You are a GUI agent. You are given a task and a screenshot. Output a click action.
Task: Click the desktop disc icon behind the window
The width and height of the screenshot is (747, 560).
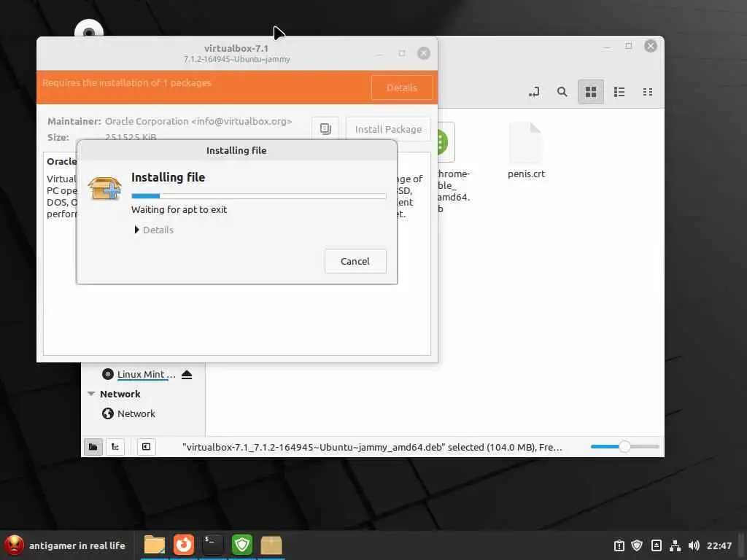(x=88, y=29)
